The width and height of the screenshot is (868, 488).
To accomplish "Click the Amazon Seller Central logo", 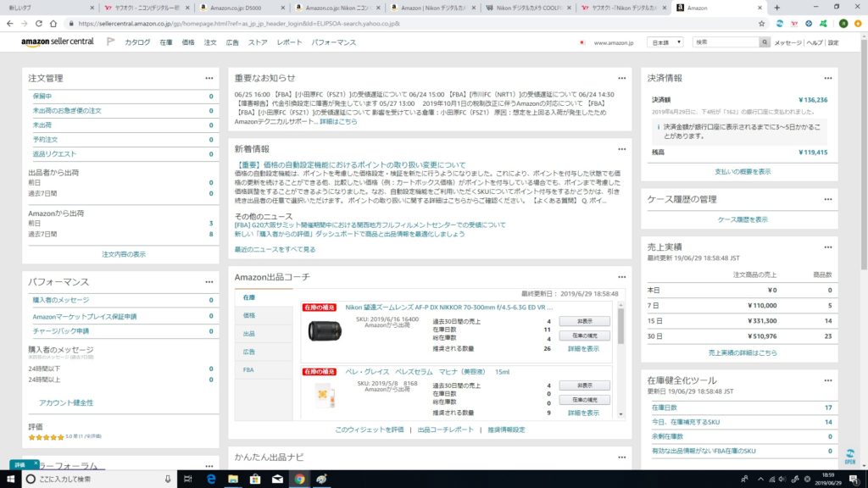I will 58,42.
